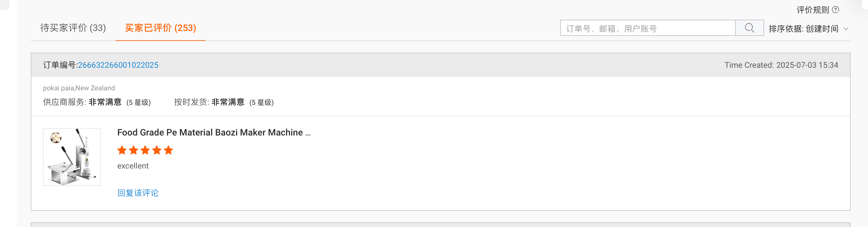Open the 评价规则 rules link
Image resolution: width=868 pixels, height=227 pixels.
pyautogui.click(x=812, y=10)
